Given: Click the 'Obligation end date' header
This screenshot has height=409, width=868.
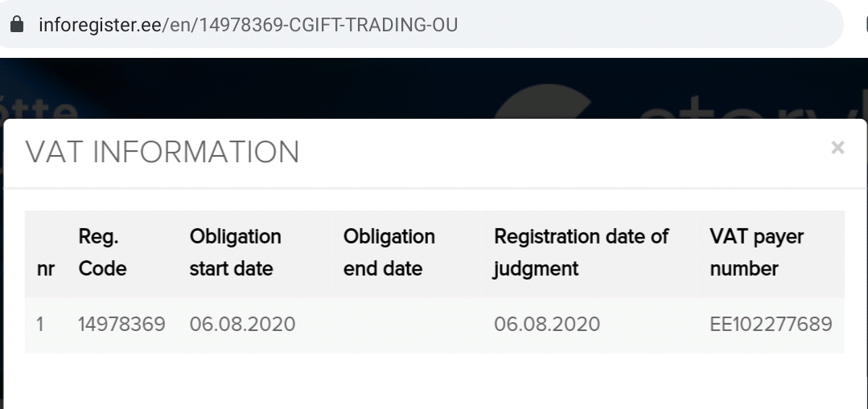Looking at the screenshot, I should 389,253.
